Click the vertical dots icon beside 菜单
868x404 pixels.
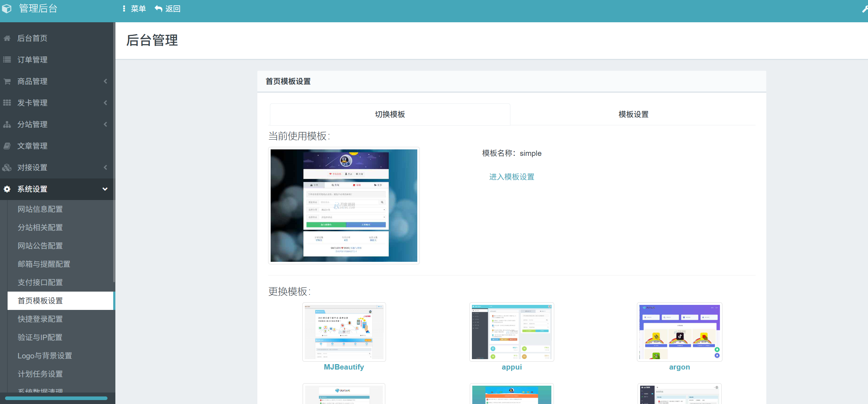tap(124, 8)
